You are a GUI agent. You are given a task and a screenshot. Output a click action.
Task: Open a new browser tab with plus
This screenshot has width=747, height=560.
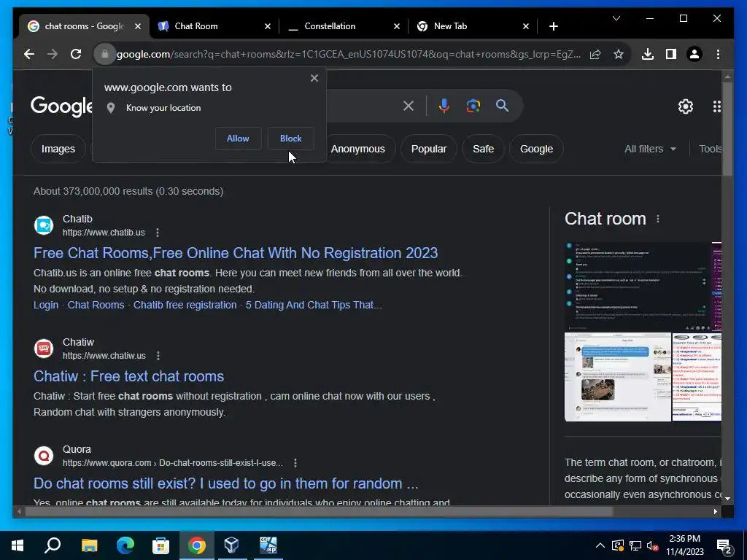pyautogui.click(x=553, y=26)
